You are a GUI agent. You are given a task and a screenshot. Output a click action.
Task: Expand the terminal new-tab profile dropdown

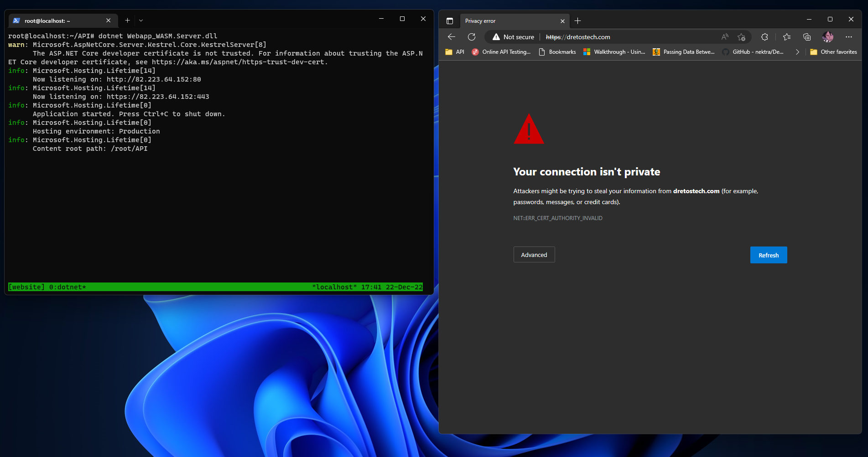click(x=141, y=21)
